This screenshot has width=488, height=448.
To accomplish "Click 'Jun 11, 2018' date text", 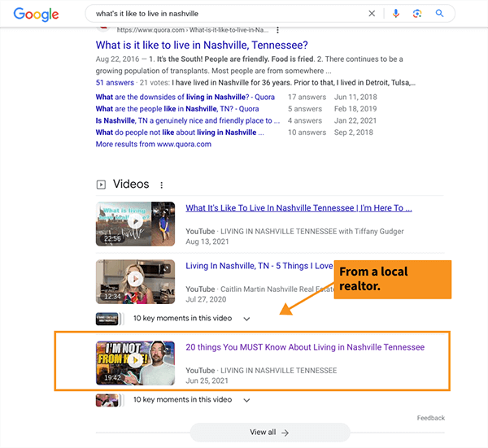I will point(355,97).
